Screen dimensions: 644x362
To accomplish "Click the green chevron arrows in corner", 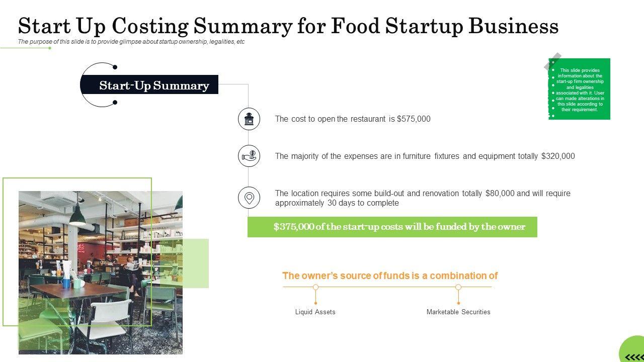I will [x=634, y=357].
